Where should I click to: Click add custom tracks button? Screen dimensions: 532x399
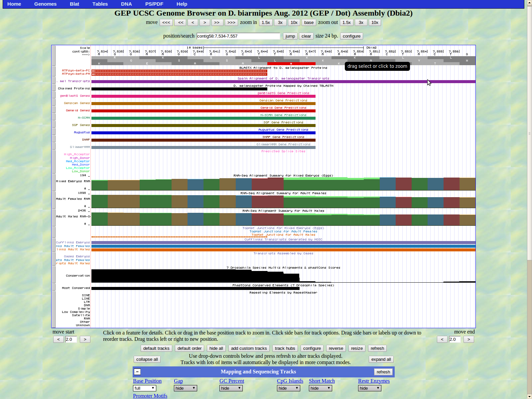(249, 348)
